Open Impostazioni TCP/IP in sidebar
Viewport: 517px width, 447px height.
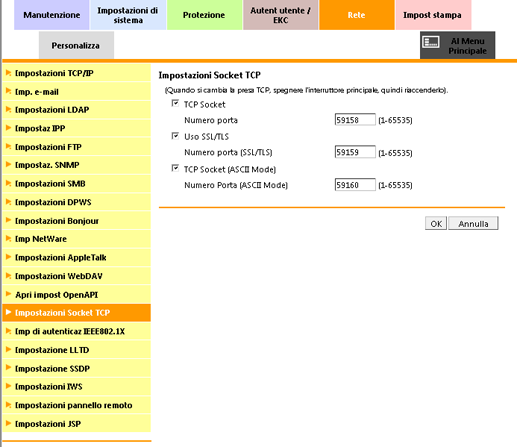[x=76, y=73]
